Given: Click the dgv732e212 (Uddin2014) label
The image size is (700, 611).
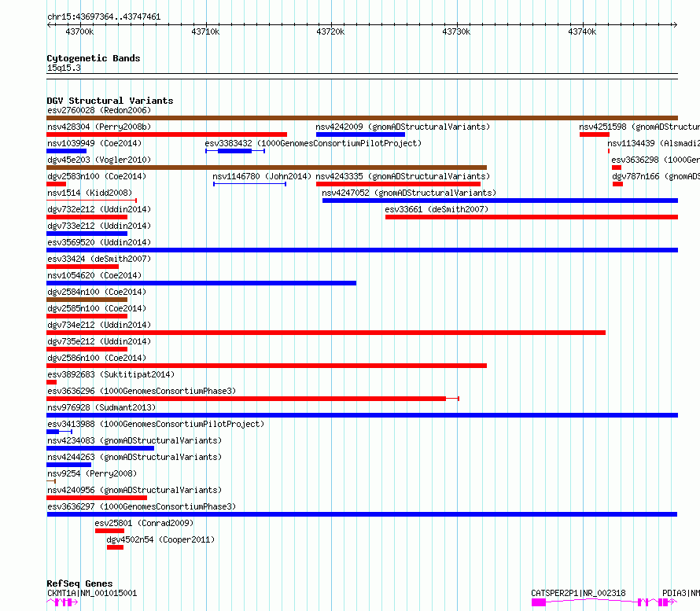Looking at the screenshot, I should click(99, 209).
